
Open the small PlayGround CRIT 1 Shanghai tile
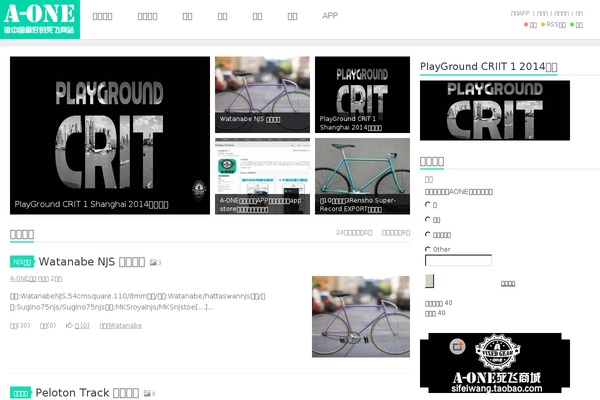point(362,95)
